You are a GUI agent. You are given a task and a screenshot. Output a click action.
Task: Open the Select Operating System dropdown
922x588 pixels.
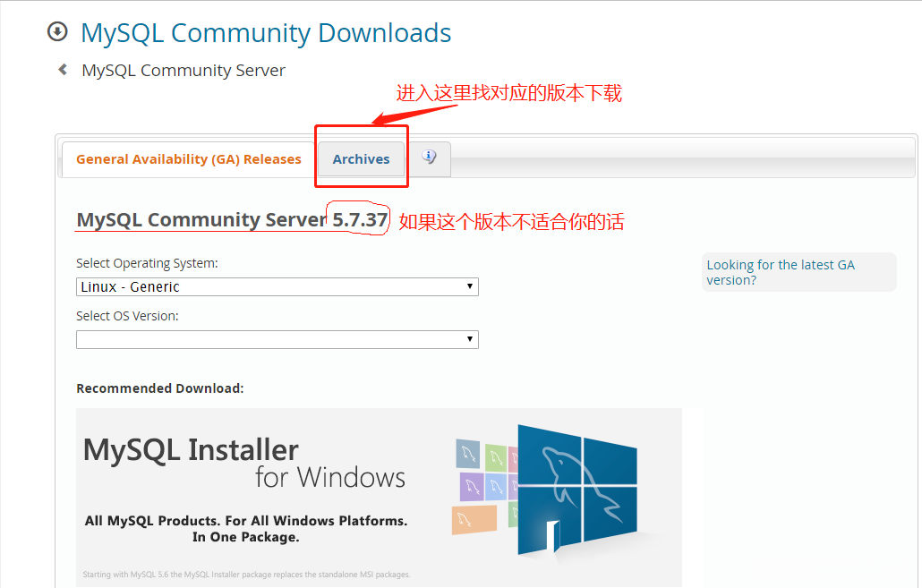[x=277, y=287]
